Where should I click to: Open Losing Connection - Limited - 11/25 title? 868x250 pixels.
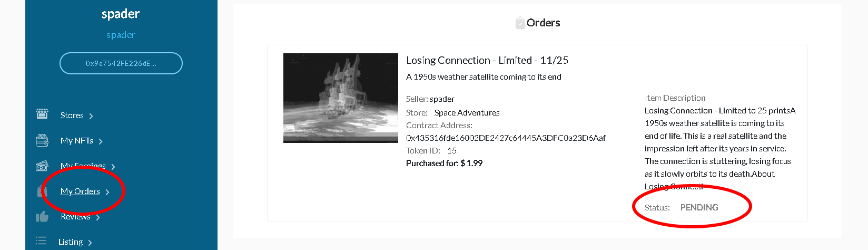pyautogui.click(x=487, y=60)
